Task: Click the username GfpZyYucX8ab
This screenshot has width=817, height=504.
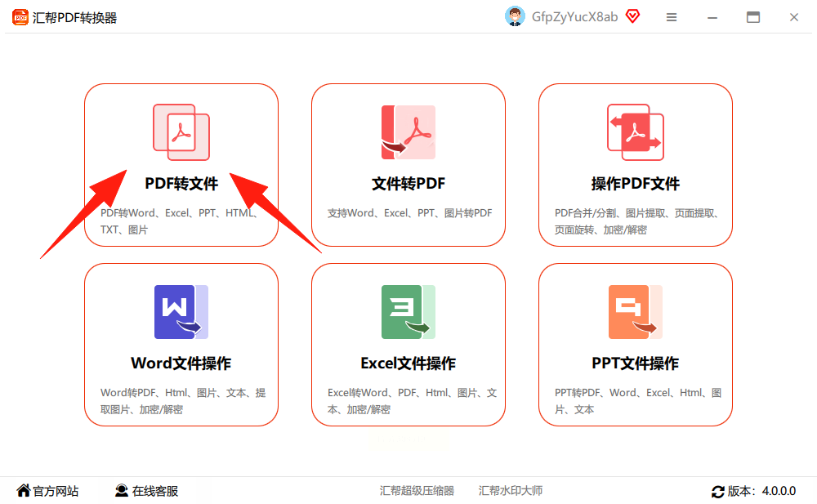Action: click(574, 17)
